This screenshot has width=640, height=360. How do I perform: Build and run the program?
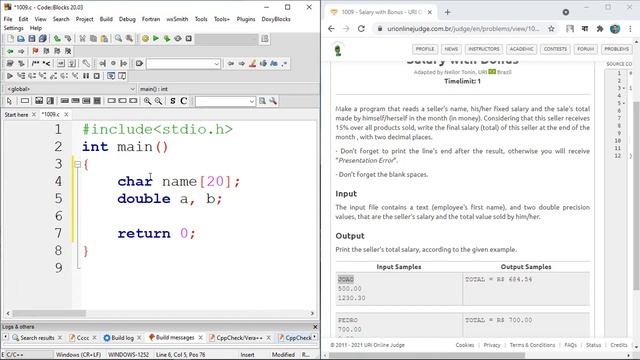click(167, 38)
